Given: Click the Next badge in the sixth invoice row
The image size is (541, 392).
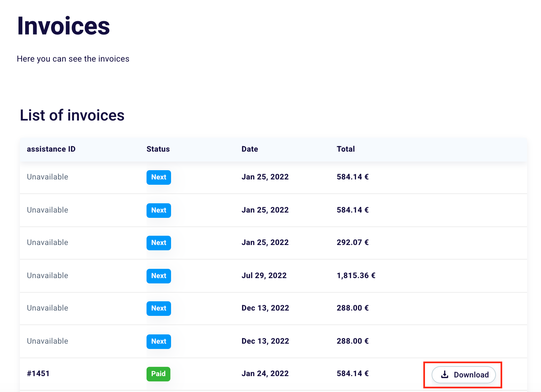Looking at the screenshot, I should (x=158, y=341).
